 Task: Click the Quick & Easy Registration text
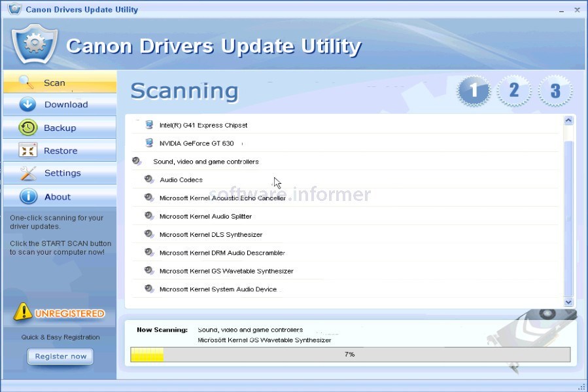(60, 337)
